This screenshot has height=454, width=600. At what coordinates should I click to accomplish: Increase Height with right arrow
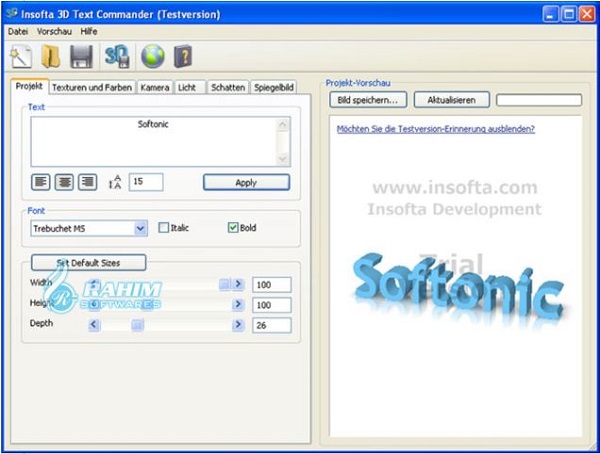point(238,305)
